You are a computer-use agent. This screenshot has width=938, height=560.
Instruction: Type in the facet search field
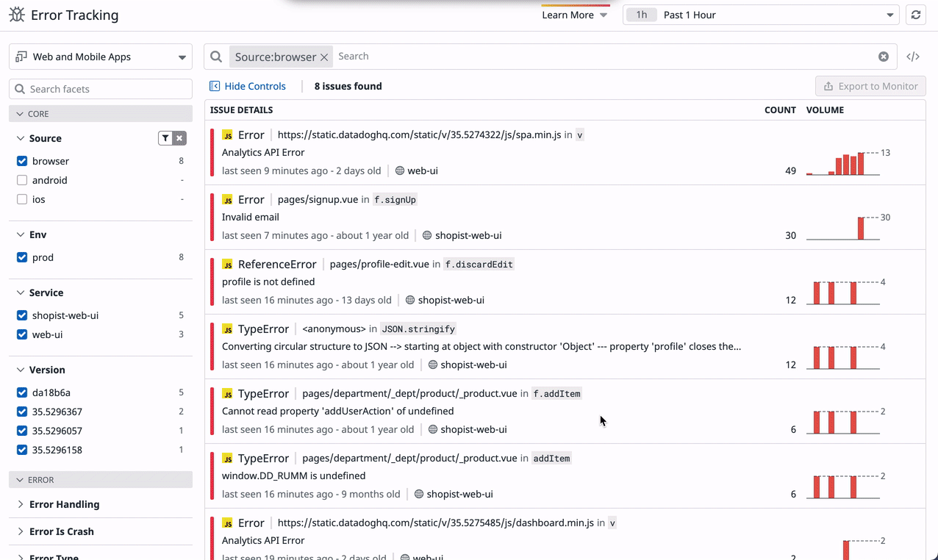pyautogui.click(x=100, y=88)
